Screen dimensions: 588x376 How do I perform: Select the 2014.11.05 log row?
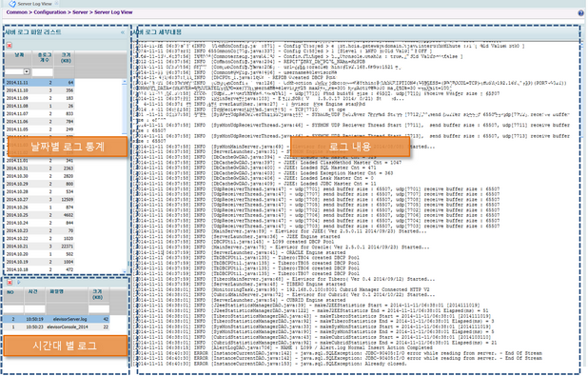40,129
